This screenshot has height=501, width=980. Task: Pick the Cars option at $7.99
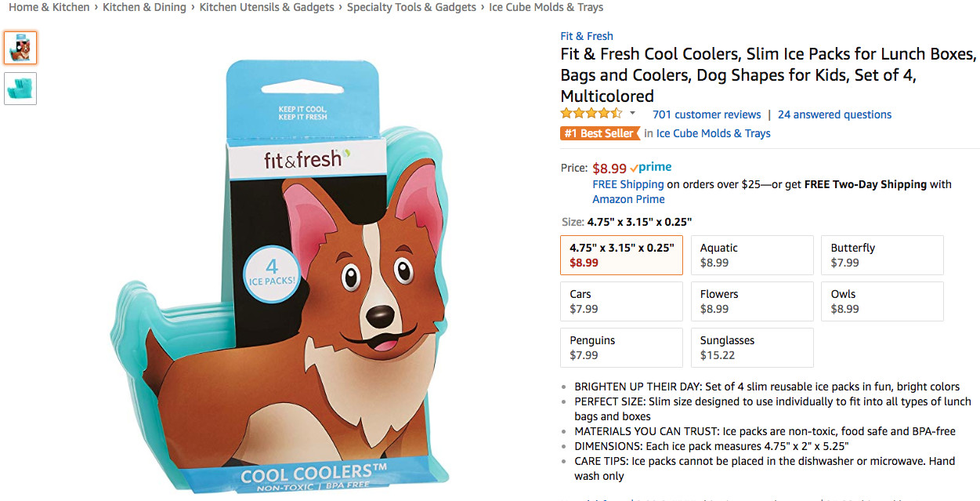point(621,301)
